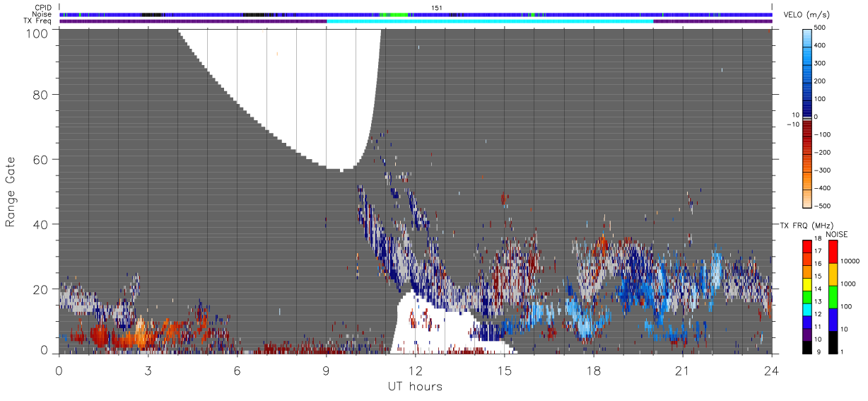Click the TX Freq row label
Viewport: 868px width, 401px height.
coord(37,21)
